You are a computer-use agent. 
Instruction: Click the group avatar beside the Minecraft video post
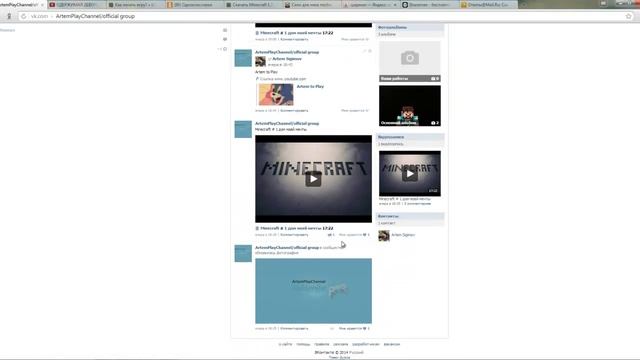pyautogui.click(x=243, y=129)
